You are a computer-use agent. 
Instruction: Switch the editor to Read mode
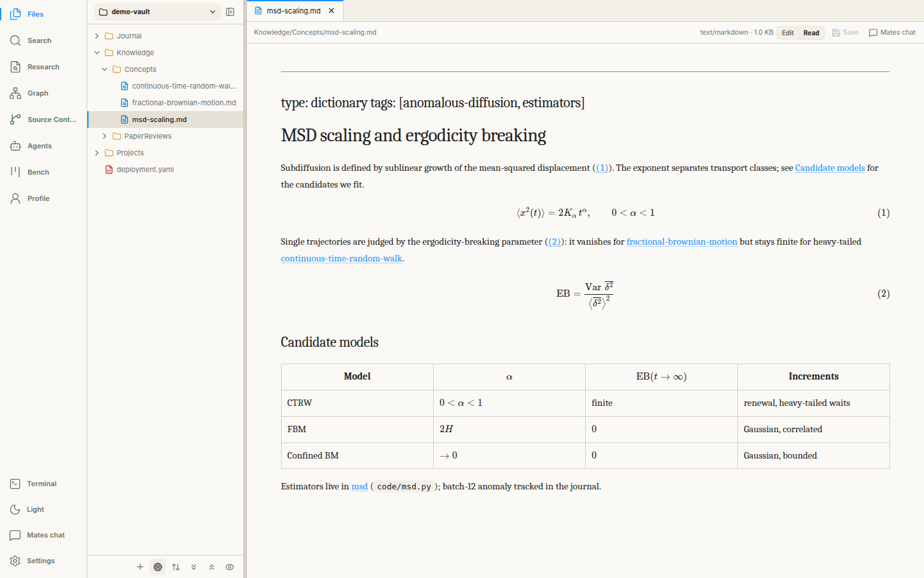[811, 33]
